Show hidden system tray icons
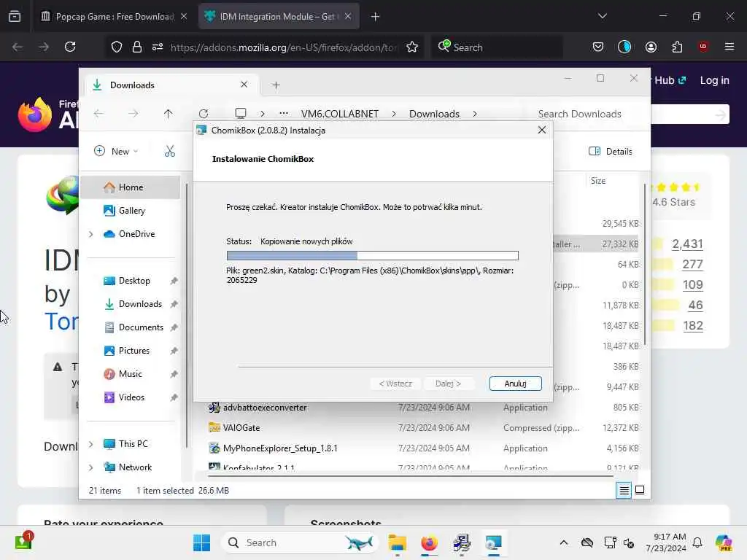The image size is (747, 560). click(x=564, y=542)
